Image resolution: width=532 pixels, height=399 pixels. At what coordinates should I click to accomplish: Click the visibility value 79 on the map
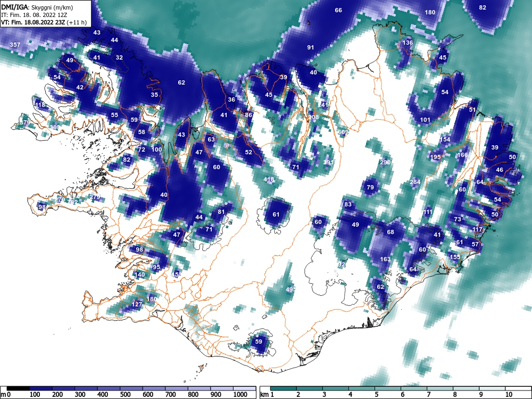point(370,187)
